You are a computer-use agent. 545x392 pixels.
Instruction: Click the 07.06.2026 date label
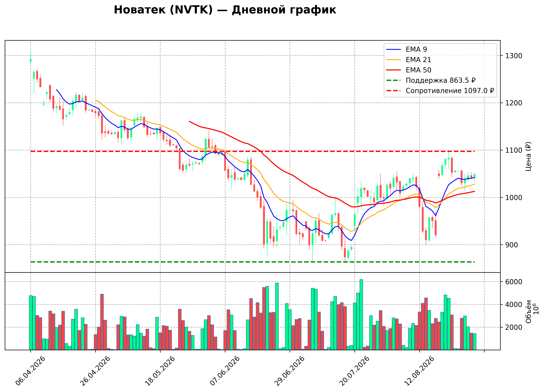click(225, 371)
